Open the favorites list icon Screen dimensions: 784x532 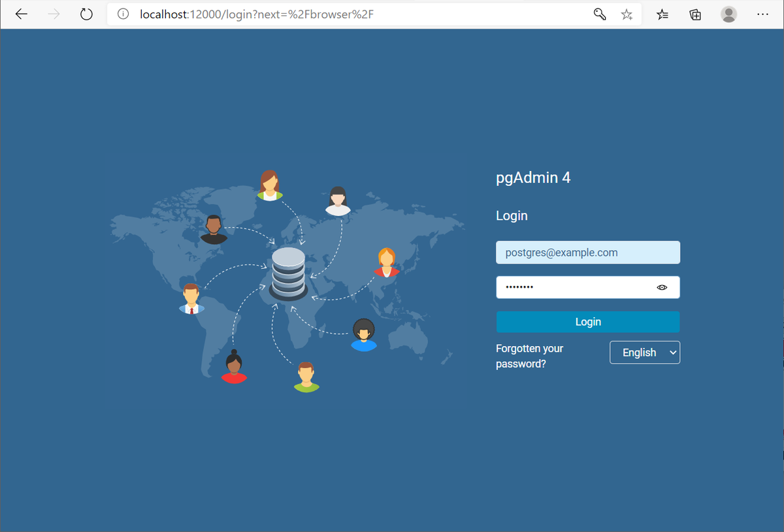click(x=662, y=14)
